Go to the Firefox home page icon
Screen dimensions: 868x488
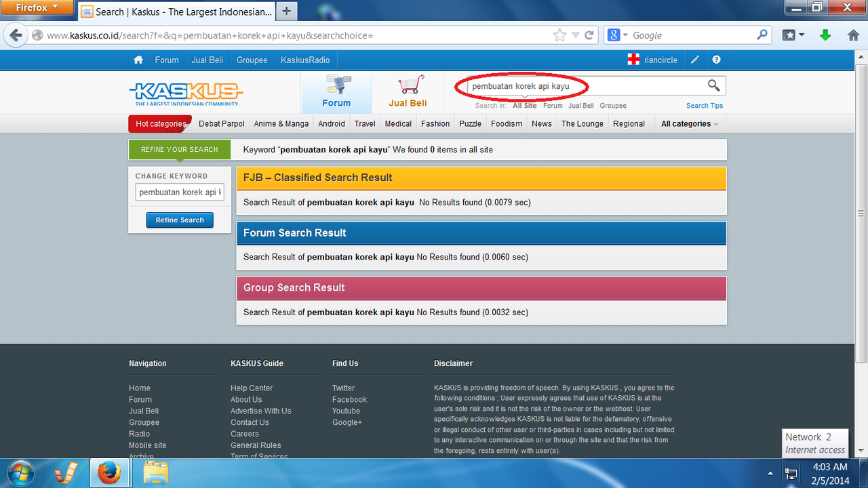point(853,35)
